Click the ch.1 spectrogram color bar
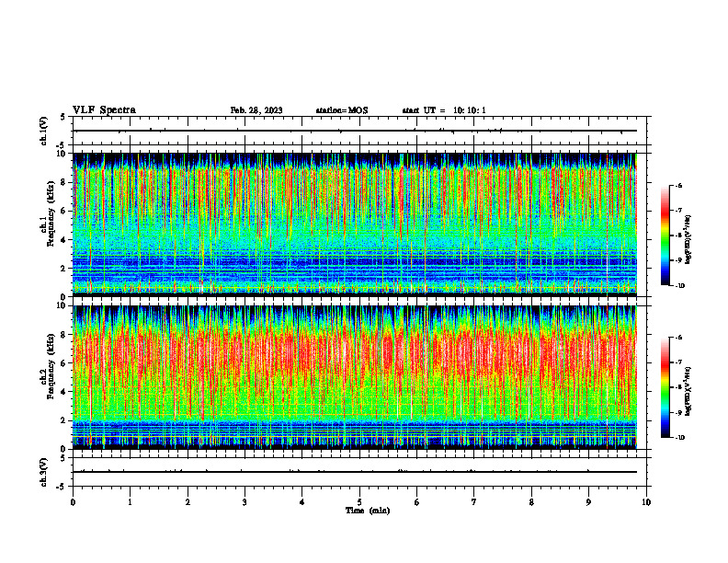The width and height of the screenshot is (728, 563). tap(665, 236)
